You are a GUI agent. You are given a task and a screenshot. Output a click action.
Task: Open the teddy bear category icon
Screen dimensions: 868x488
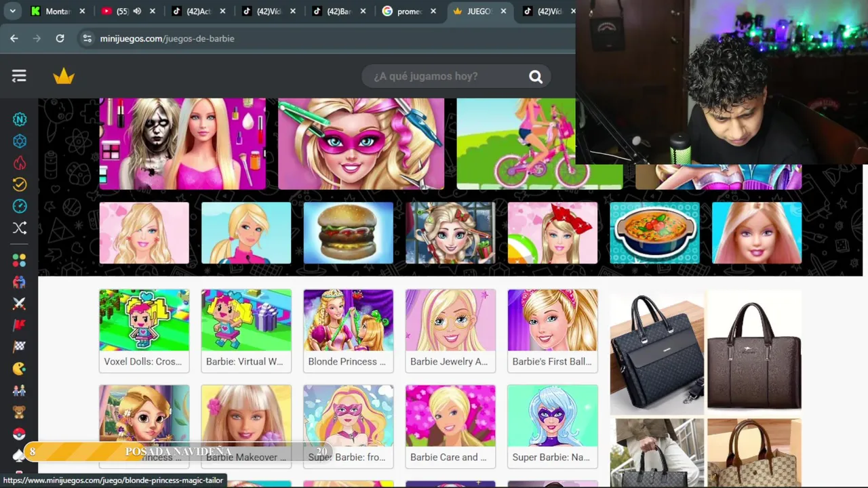[x=20, y=412]
